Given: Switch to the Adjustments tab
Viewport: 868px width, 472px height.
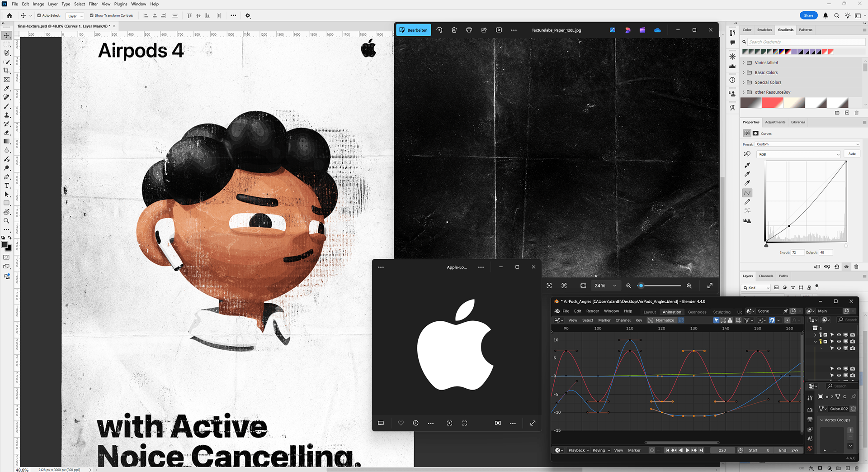Looking at the screenshot, I should (775, 122).
